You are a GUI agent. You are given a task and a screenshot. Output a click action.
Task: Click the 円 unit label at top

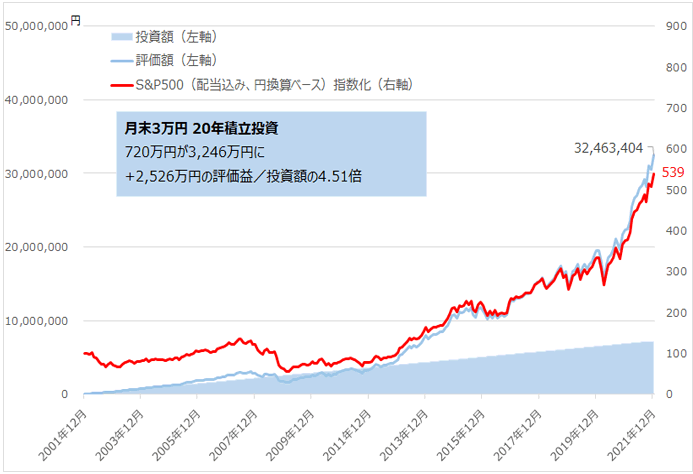point(75,20)
